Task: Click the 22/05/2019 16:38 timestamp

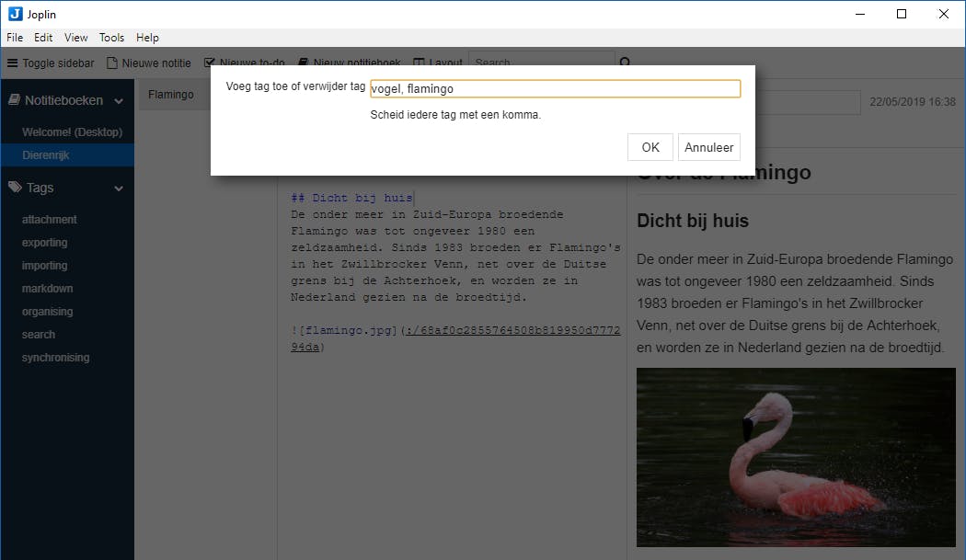Action: (x=913, y=102)
